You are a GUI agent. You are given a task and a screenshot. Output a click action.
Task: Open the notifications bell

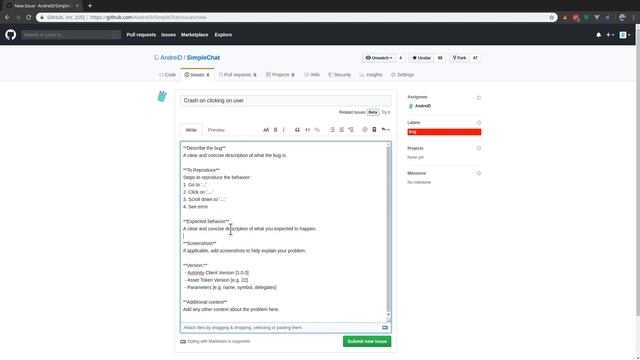tap(598, 35)
